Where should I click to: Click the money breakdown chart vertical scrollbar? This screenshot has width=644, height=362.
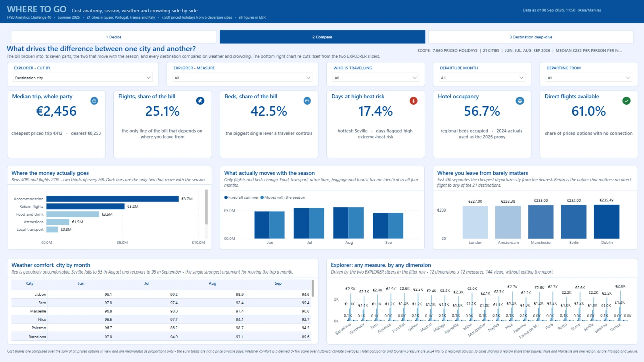point(206,207)
